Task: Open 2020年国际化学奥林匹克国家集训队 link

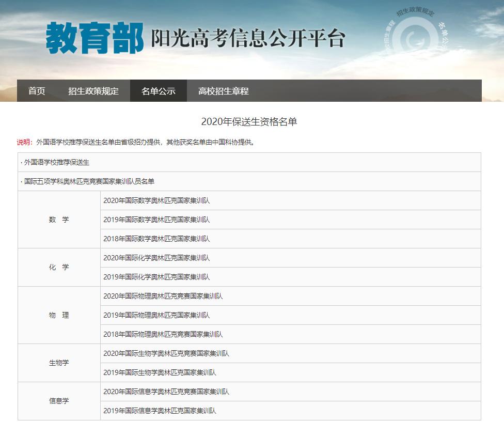Action: click(x=156, y=258)
